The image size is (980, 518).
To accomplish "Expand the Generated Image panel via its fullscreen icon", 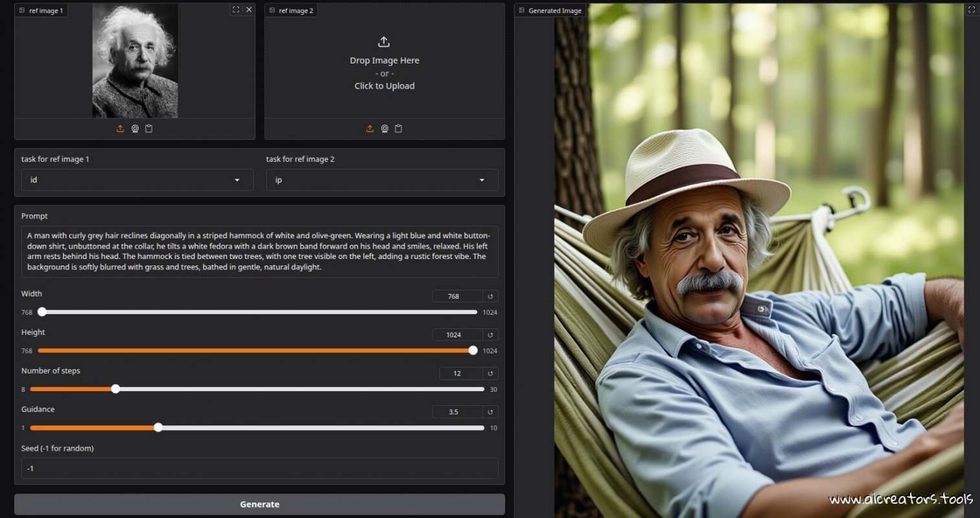I will (972, 9).
